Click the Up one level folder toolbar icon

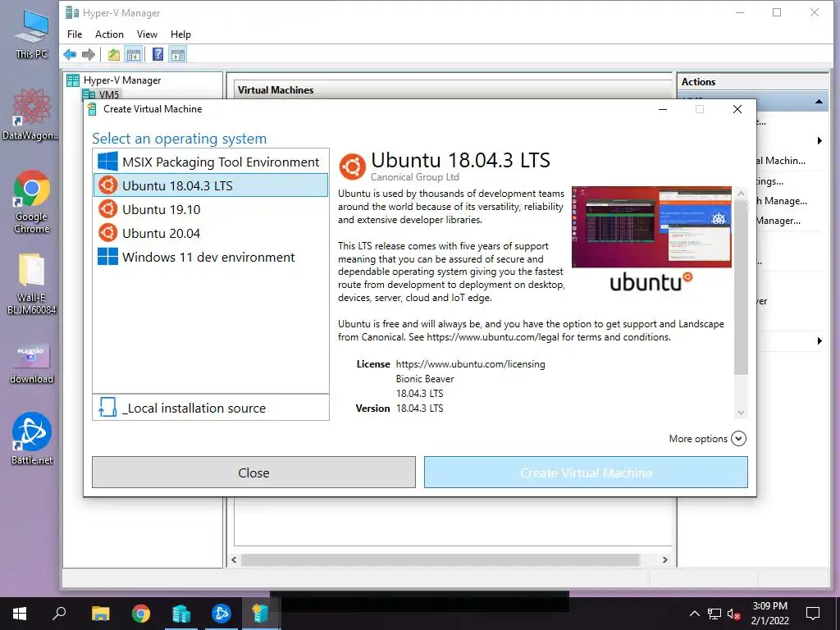tap(113, 54)
